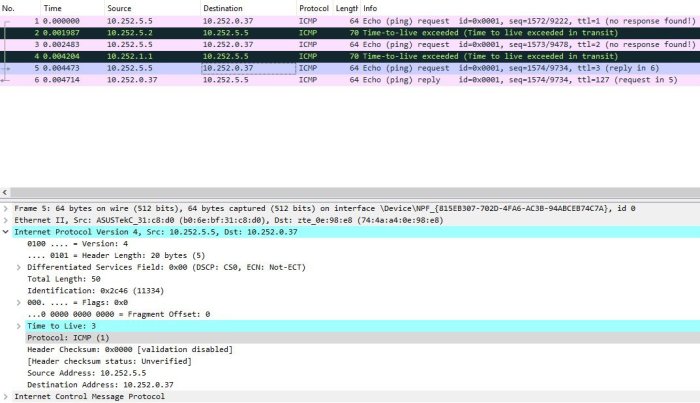Click the 'Header checksum status: Unverified' line
The width and height of the screenshot is (700, 403).
109,361
